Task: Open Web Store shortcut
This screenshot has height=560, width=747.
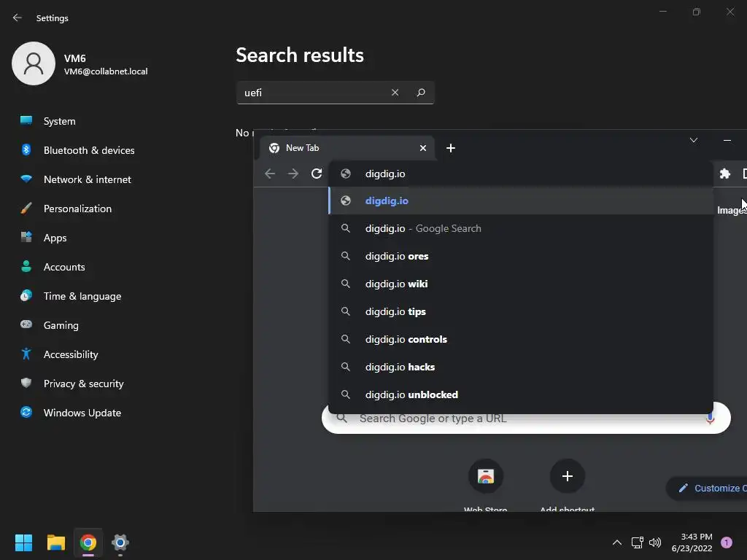Action: point(485,485)
